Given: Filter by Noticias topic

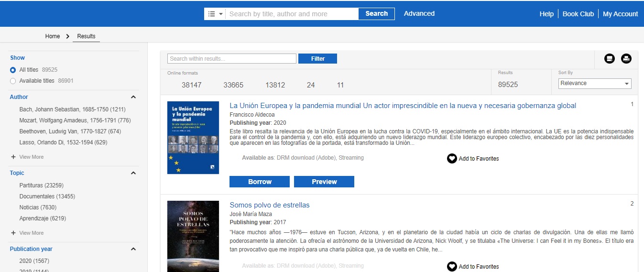Looking at the screenshot, I should coord(38,207).
